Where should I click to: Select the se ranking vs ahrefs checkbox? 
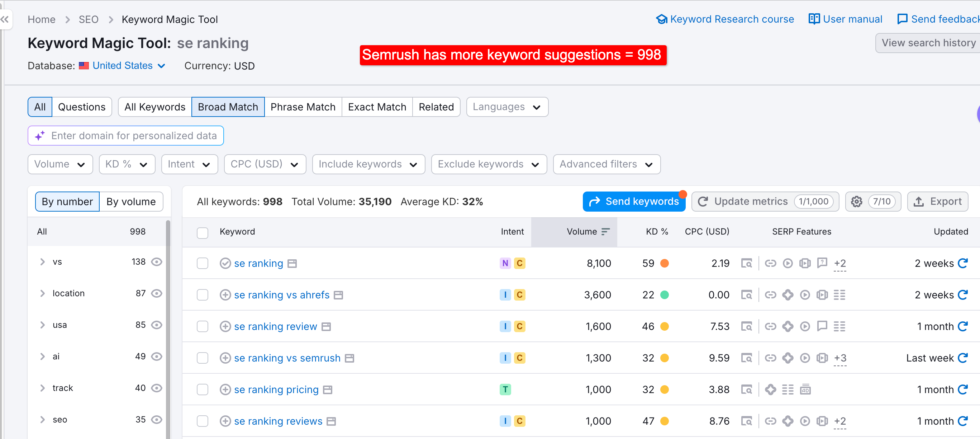[x=203, y=295]
